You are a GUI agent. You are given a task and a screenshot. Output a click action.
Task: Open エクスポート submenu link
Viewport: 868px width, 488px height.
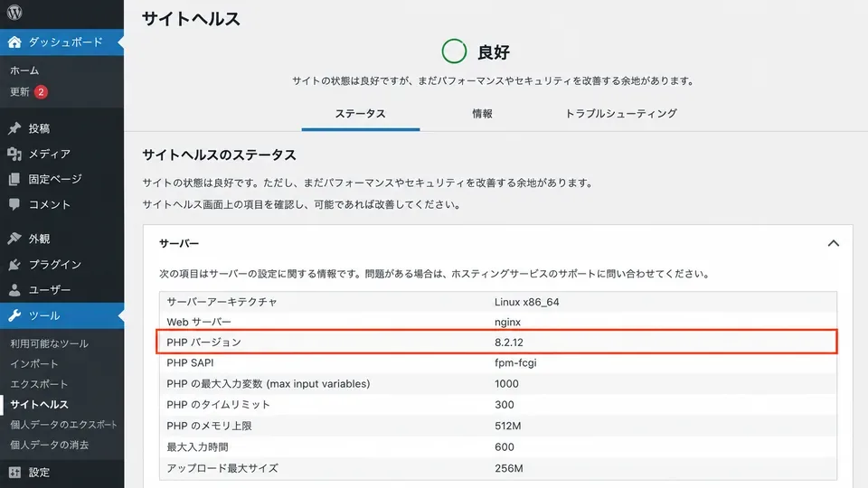pos(39,384)
